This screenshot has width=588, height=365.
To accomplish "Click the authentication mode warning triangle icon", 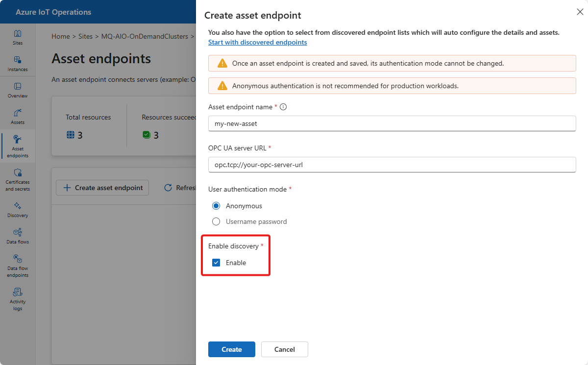I will click(x=222, y=63).
